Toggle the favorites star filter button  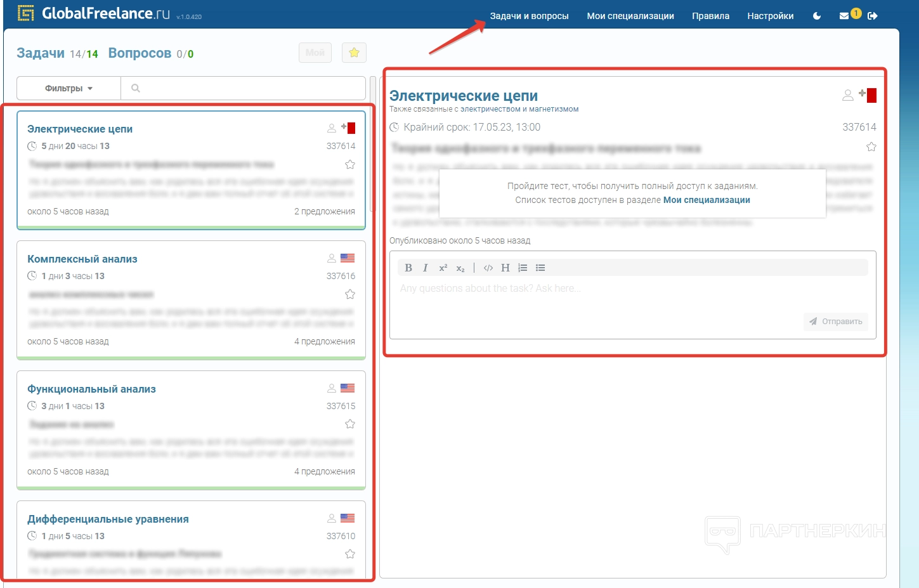tap(354, 53)
